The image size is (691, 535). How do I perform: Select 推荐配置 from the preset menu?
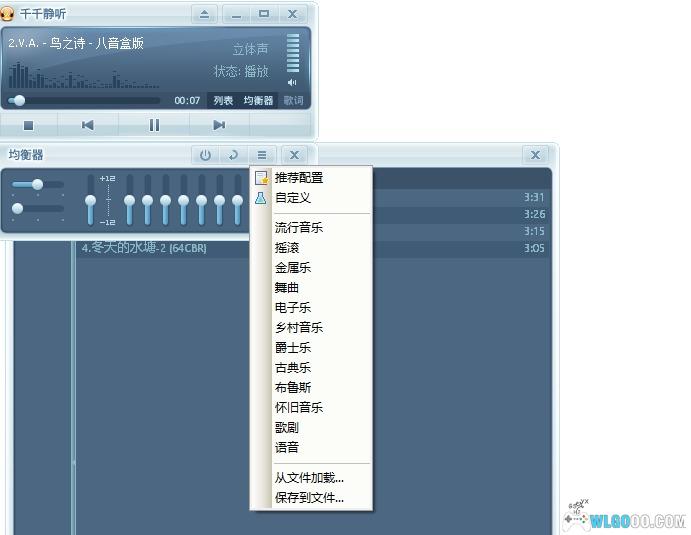point(311,178)
